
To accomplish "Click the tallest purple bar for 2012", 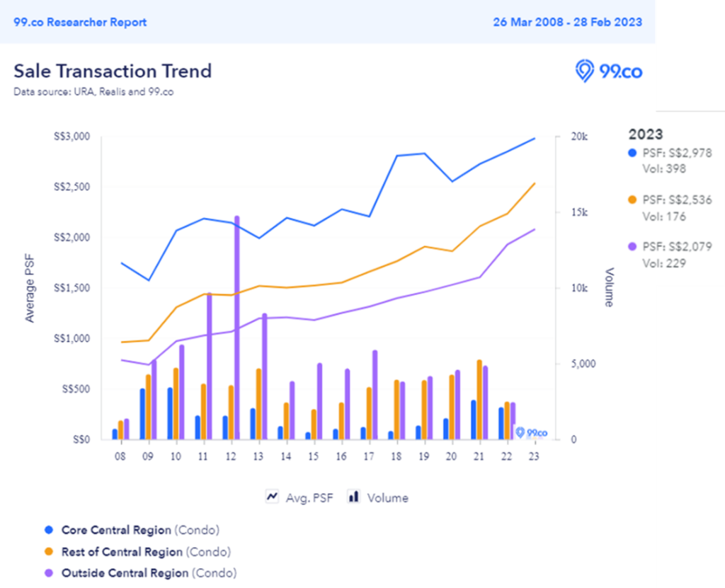I will point(236,325).
